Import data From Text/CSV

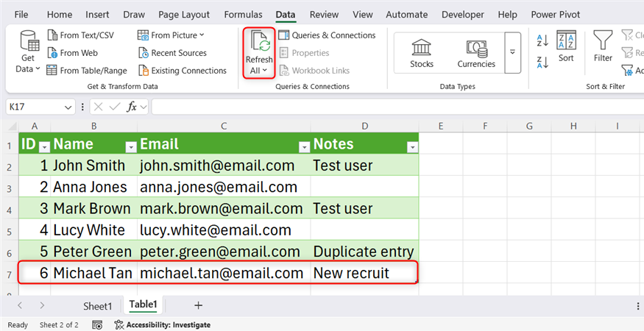pyautogui.click(x=80, y=35)
